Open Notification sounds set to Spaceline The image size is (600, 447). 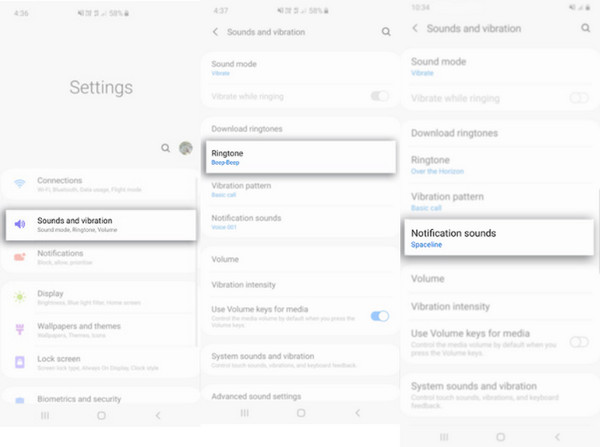coord(499,238)
